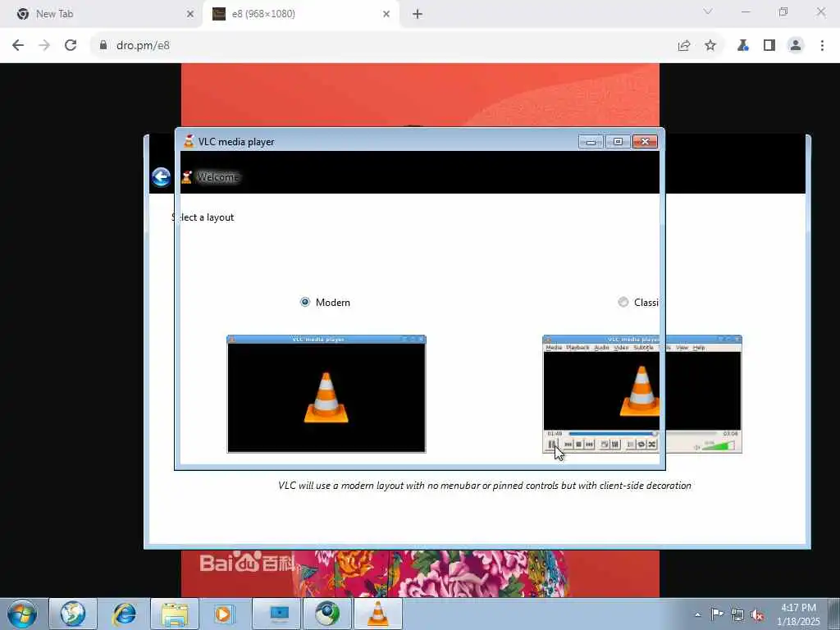Open the Chromium taskbar icon
Image resolution: width=840 pixels, height=630 pixels.
click(327, 614)
